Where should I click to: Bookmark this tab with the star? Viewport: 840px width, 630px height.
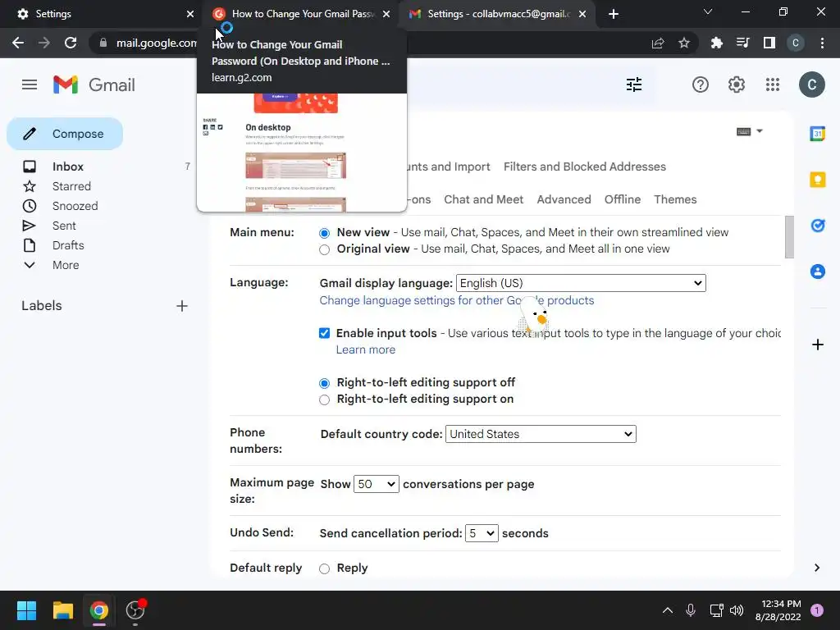tap(684, 43)
